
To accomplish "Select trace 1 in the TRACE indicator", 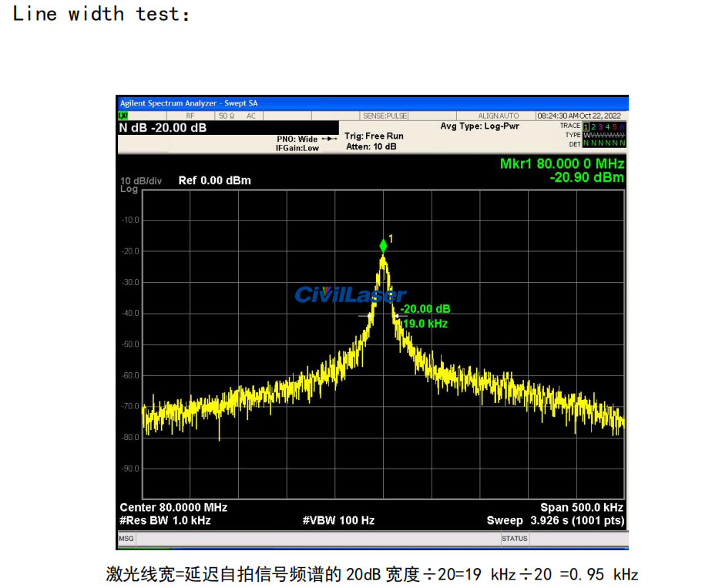I will [586, 126].
